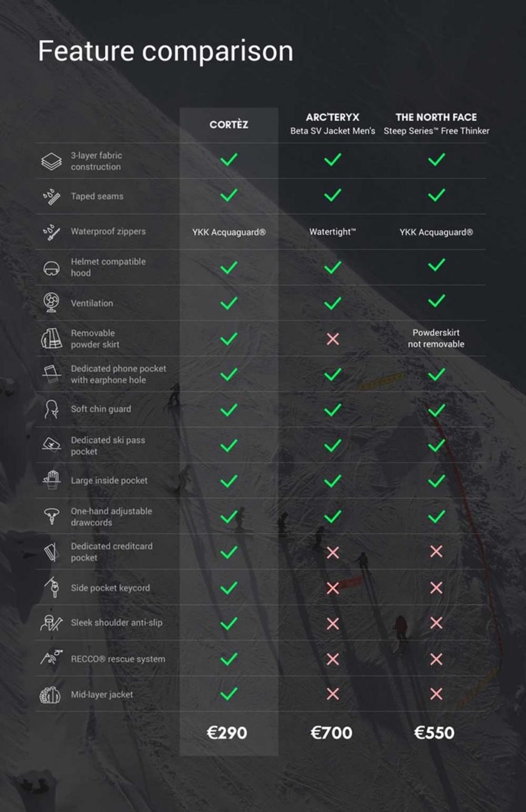526x812 pixels.
Task: Click the side pocket keycord icon
Action: tap(51, 587)
